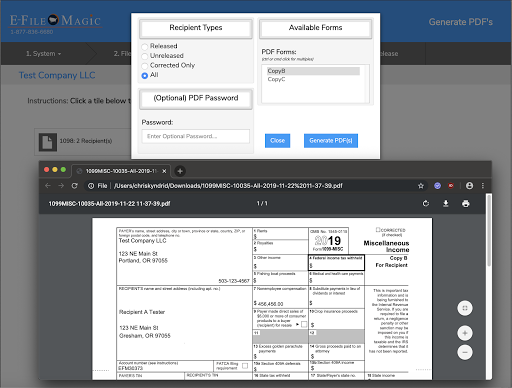Click the 456,456.00 compensation amount

pyautogui.click(x=270, y=304)
